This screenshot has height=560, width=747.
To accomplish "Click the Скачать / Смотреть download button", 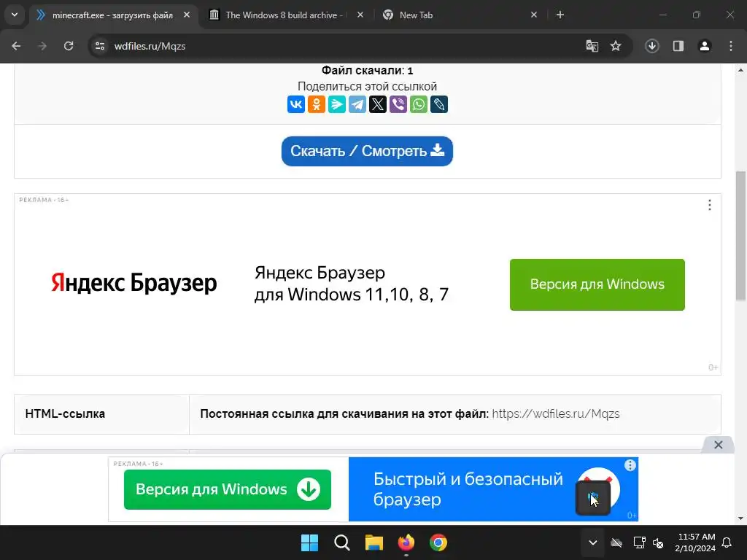I will (x=367, y=151).
